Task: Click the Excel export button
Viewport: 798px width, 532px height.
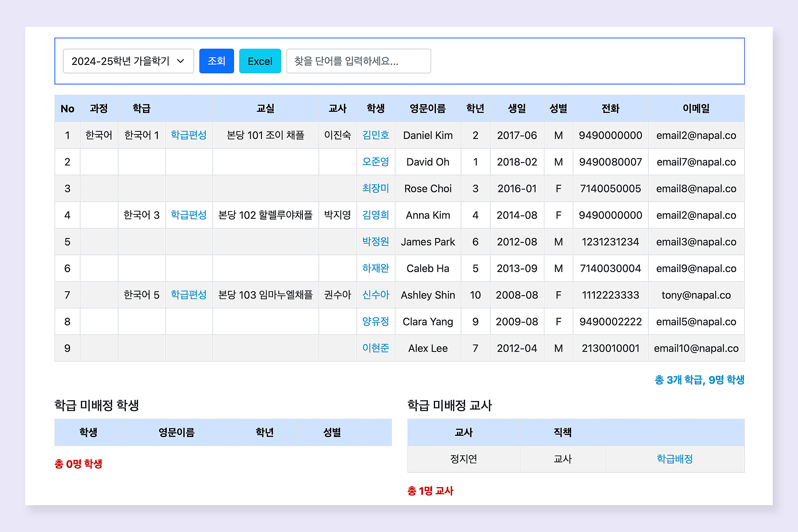Action: pos(260,61)
